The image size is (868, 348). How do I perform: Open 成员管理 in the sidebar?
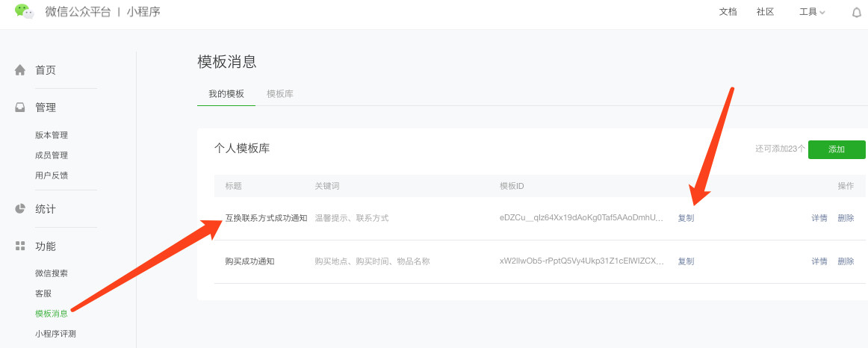point(52,155)
